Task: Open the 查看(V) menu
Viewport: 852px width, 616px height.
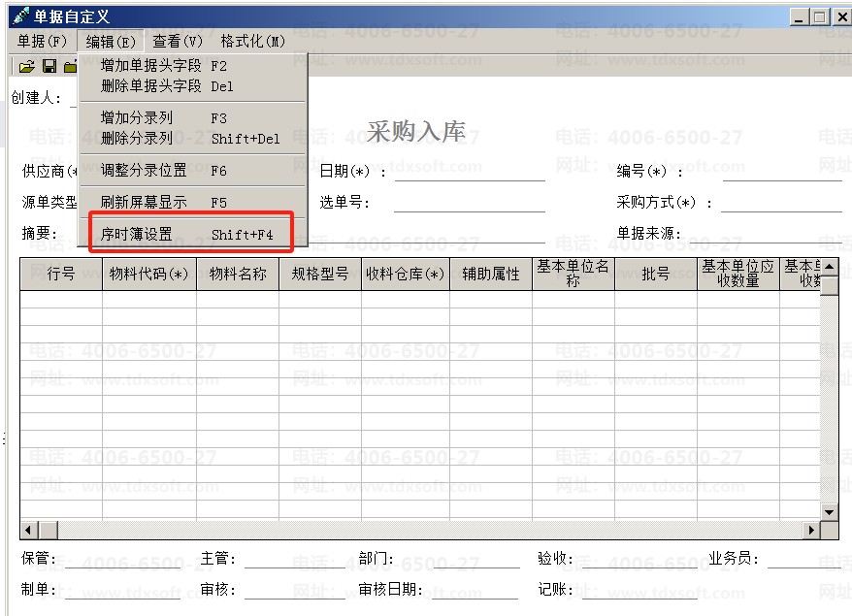Action: click(178, 42)
